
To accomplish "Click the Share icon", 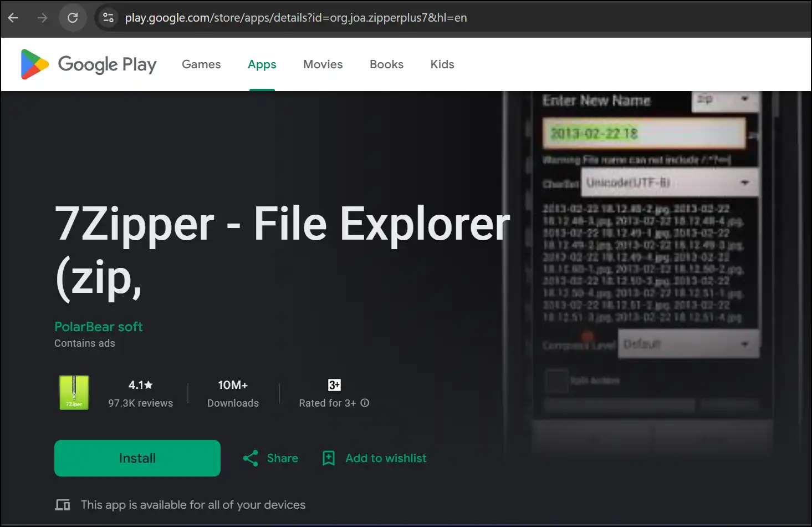I will tap(251, 458).
